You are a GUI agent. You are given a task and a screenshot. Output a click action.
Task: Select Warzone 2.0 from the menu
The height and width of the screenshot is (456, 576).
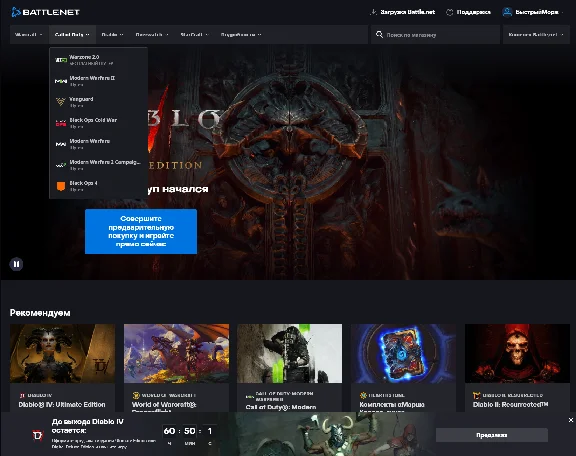98,60
